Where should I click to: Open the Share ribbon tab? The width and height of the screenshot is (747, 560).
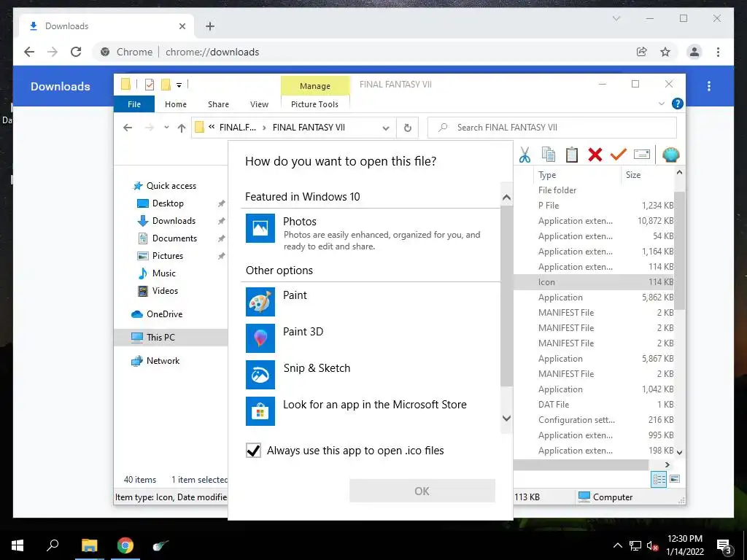click(x=218, y=104)
